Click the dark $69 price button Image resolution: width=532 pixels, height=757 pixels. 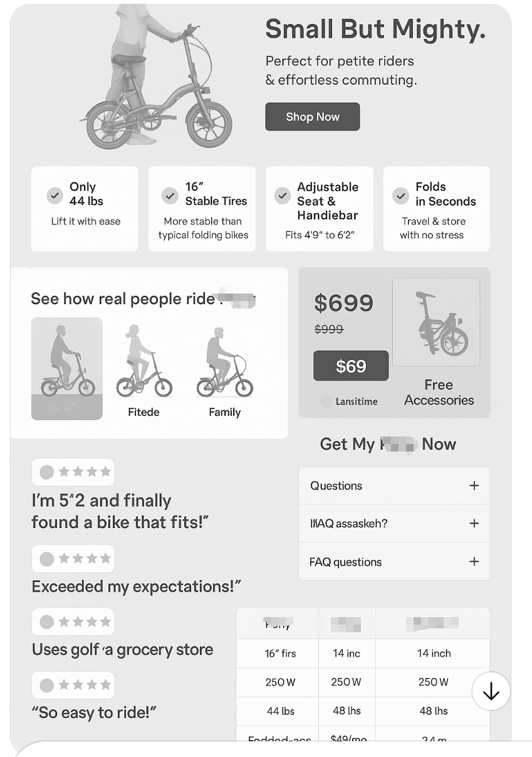click(351, 366)
